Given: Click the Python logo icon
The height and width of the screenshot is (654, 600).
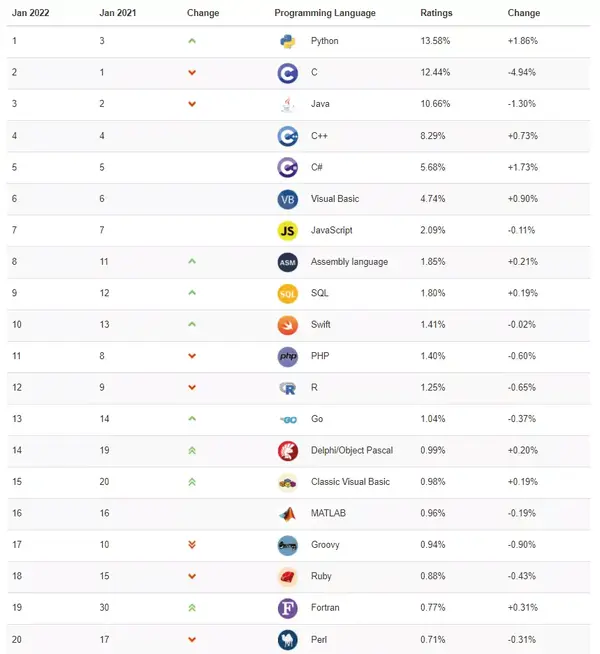Looking at the screenshot, I should [x=288, y=41].
